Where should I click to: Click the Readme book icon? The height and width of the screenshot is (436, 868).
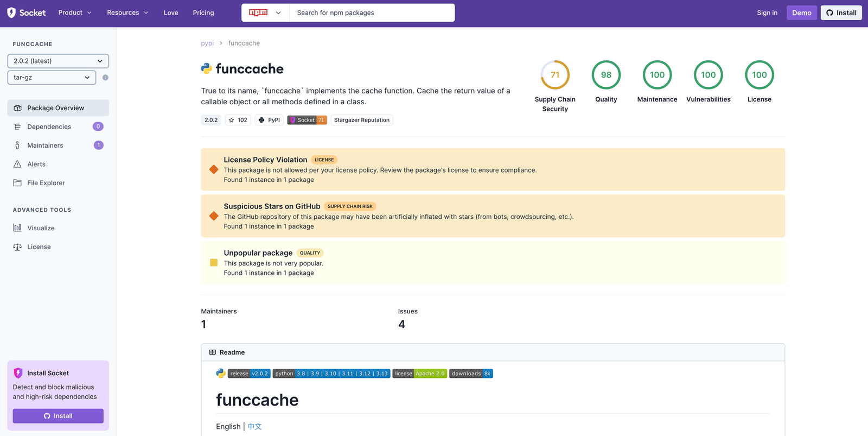click(213, 352)
